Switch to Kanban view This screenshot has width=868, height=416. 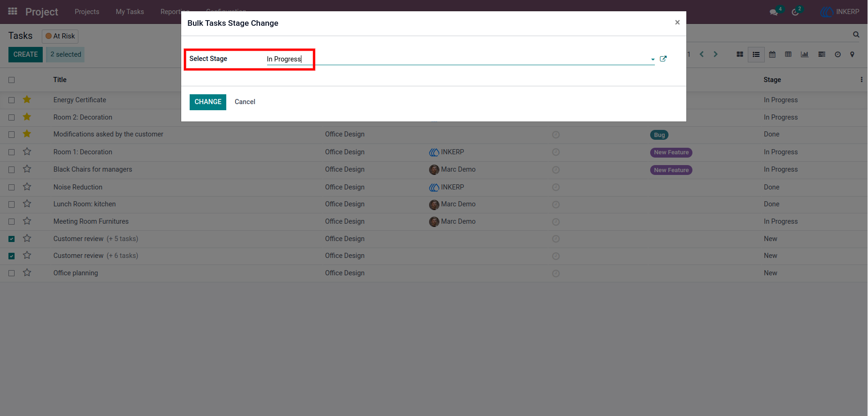(740, 54)
